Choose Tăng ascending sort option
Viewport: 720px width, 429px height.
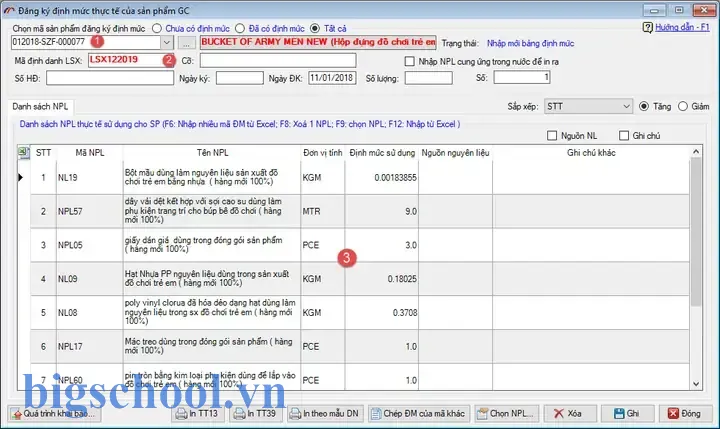coord(644,107)
